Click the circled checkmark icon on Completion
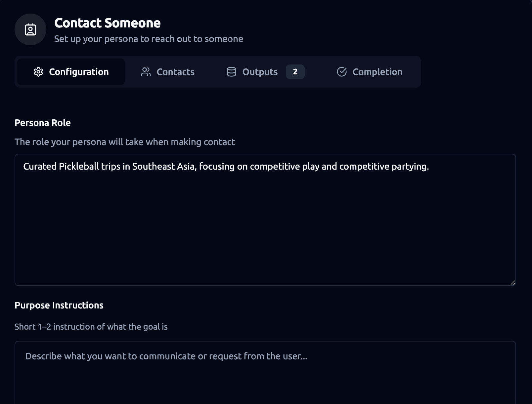This screenshot has width=532, height=404. coord(342,72)
